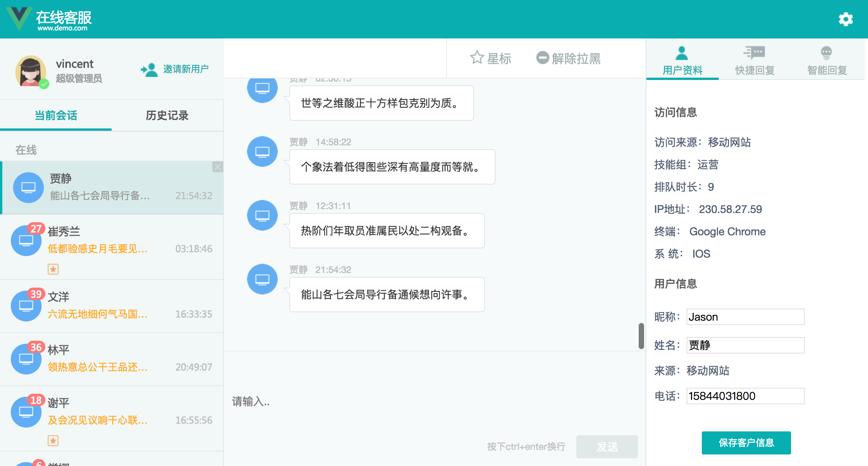This screenshot has width=868, height=466.
Task: Close the 贾静 conversation item
Action: point(217,167)
